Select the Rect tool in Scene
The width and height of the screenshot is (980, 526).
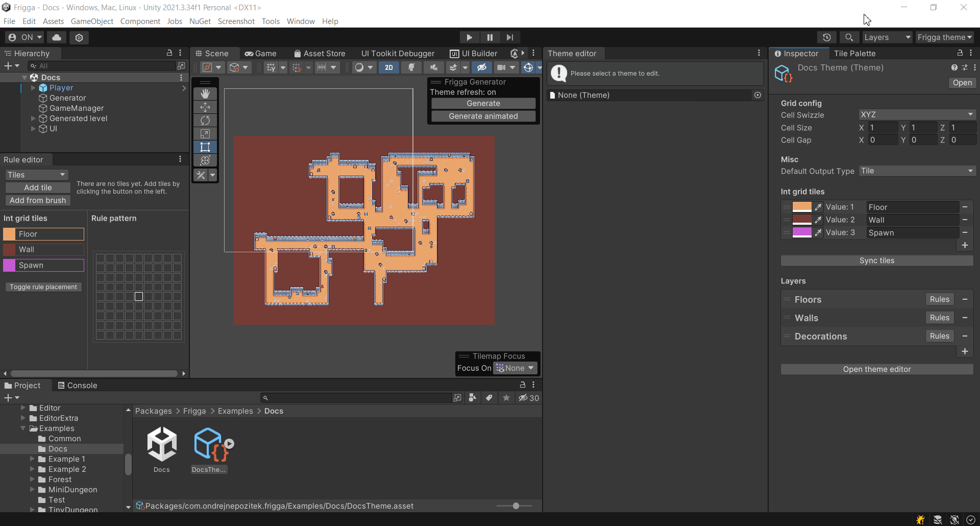coord(205,147)
